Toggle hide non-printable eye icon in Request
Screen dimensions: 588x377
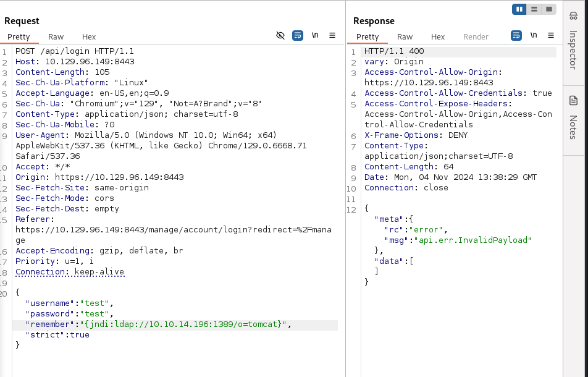pyautogui.click(x=280, y=36)
